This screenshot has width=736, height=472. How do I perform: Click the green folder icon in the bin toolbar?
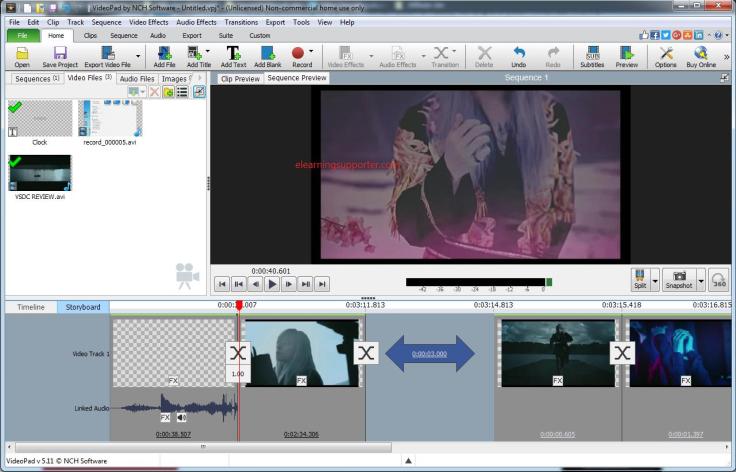(x=168, y=91)
